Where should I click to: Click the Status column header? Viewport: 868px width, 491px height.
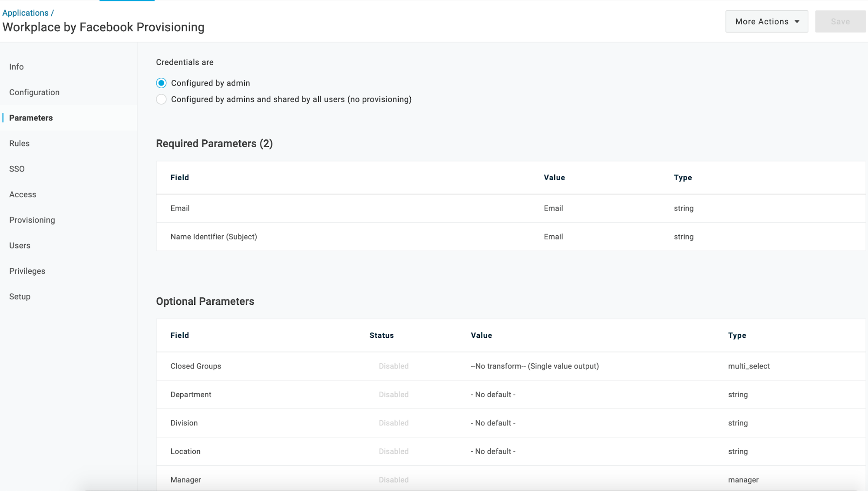(382, 336)
